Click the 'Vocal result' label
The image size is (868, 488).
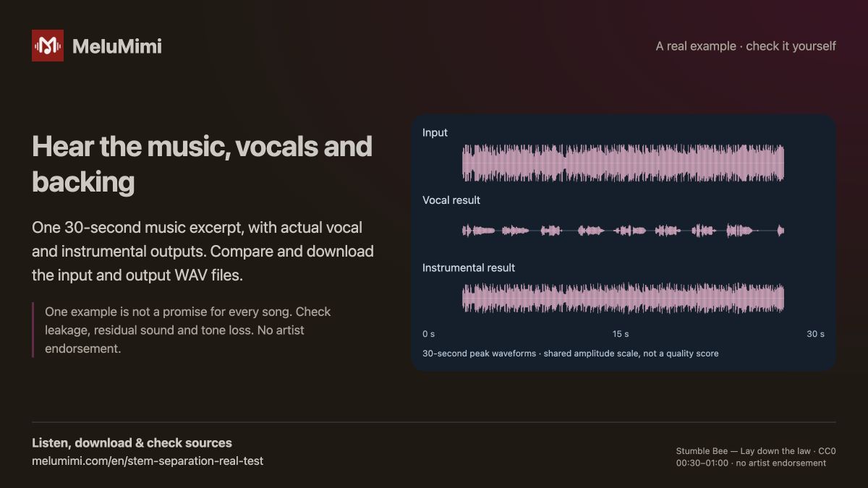click(451, 200)
